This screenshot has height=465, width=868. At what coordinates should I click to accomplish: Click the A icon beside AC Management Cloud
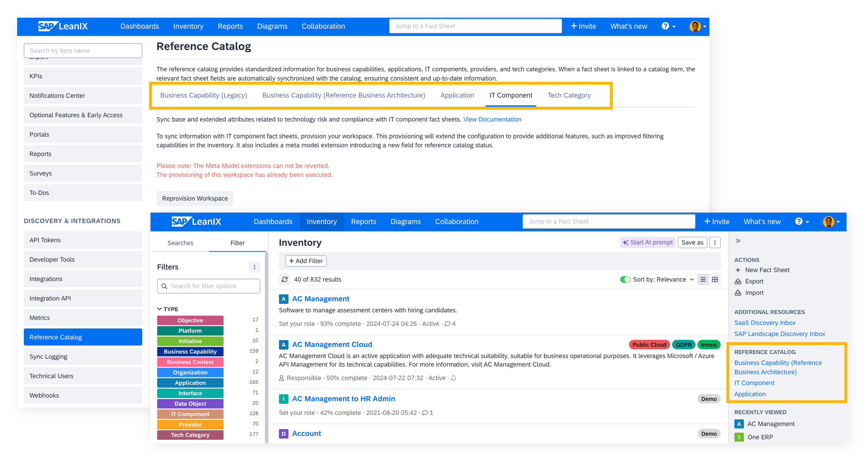[x=283, y=345]
